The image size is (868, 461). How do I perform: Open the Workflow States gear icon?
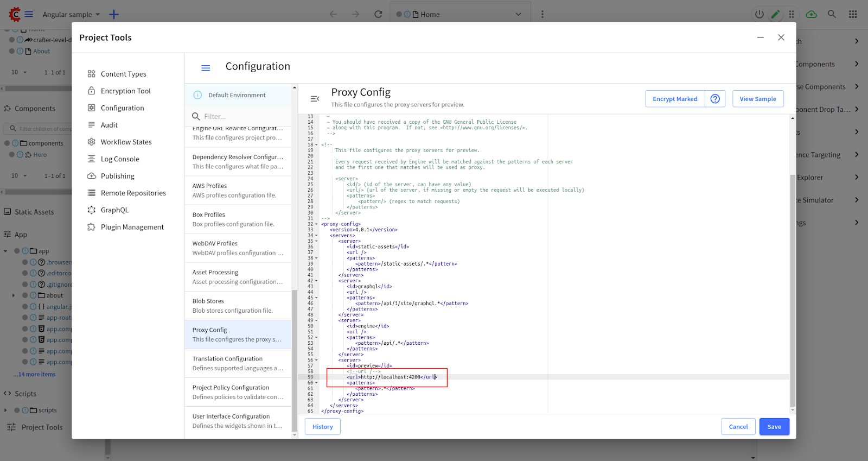pos(92,142)
